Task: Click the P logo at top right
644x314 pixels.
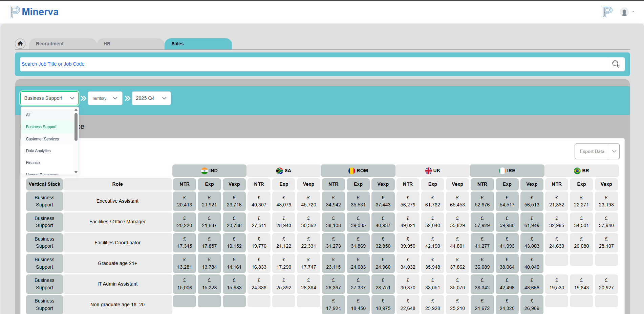Action: [608, 12]
